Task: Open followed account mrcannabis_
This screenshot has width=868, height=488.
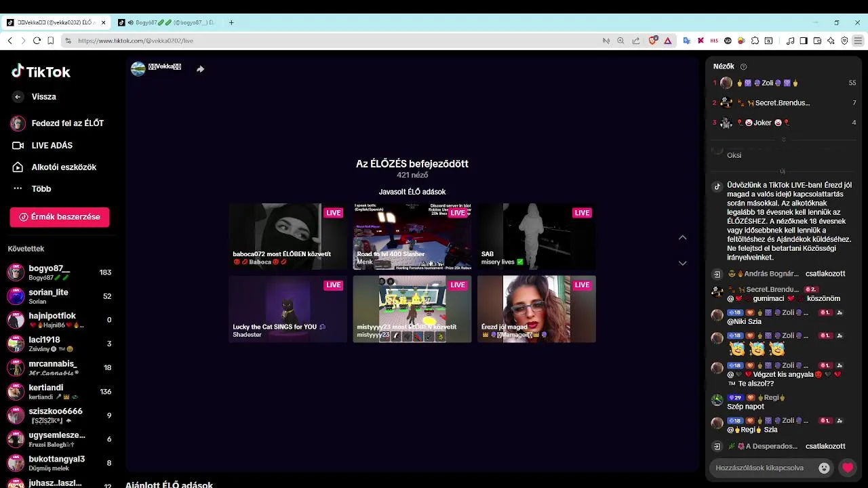Action: pos(60,368)
